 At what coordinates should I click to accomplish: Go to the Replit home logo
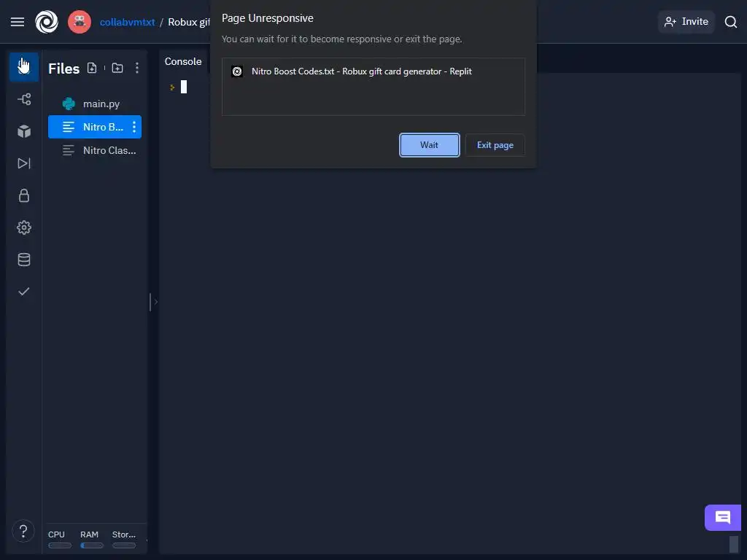[x=47, y=22]
